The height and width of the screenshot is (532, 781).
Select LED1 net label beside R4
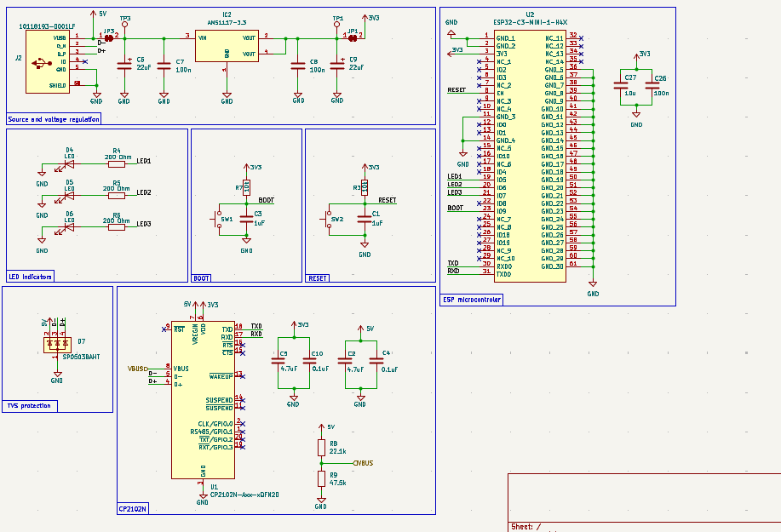[144, 161]
